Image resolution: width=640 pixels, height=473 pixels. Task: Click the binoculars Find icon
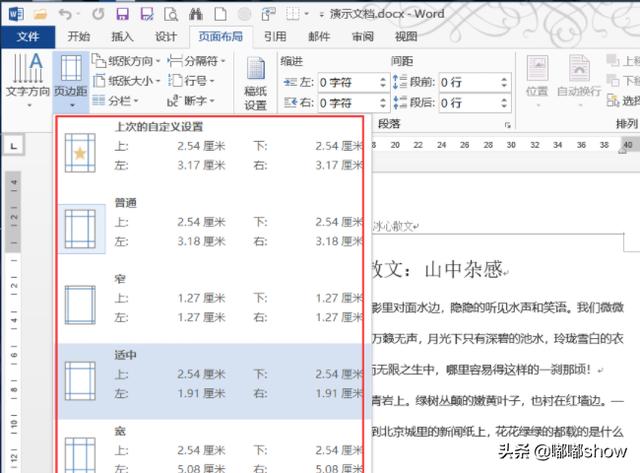[196, 14]
